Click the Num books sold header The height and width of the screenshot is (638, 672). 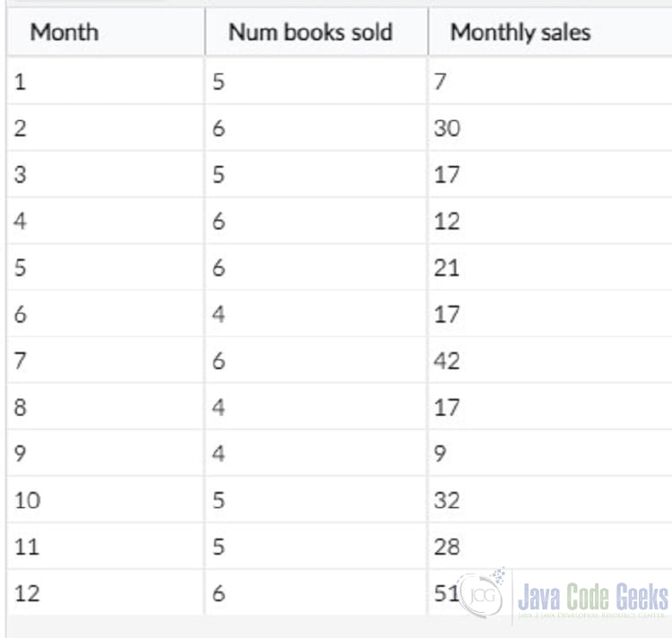[316, 32]
